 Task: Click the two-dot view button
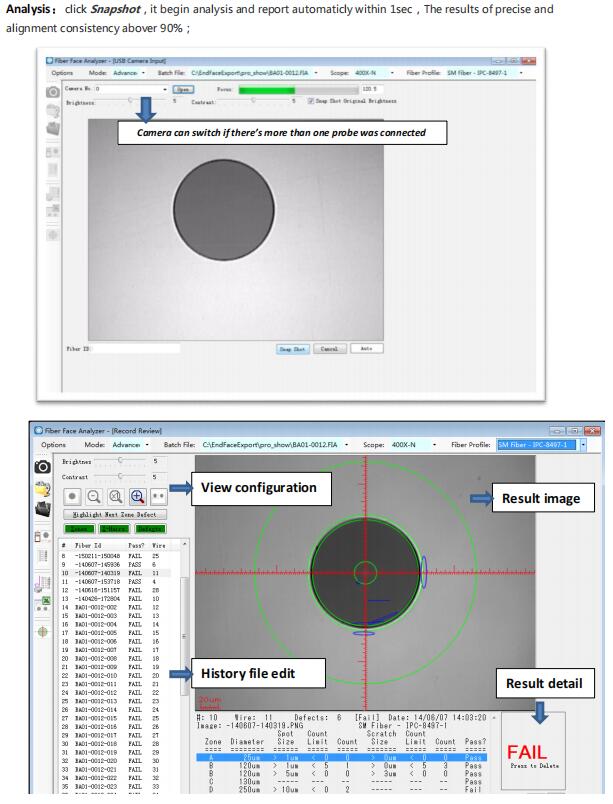coord(159,496)
